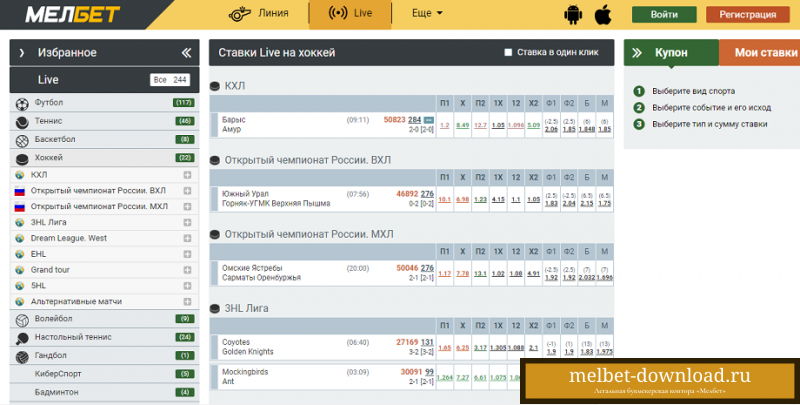
Task: Expand Альтернативные матчи plus button
Action: pyautogui.click(x=187, y=301)
